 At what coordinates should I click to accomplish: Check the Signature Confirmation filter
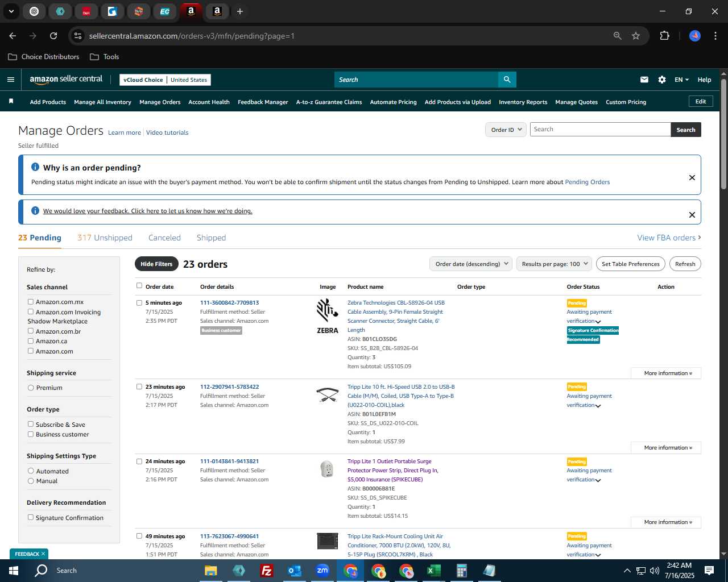(31, 517)
